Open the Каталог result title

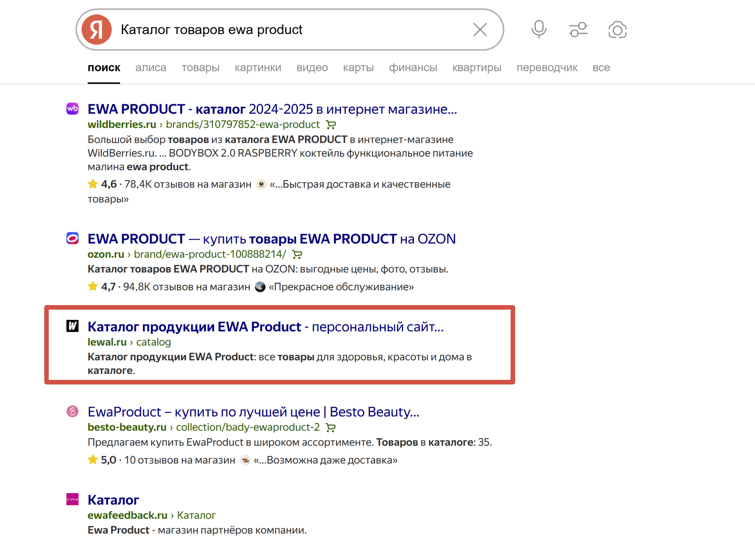(x=113, y=500)
